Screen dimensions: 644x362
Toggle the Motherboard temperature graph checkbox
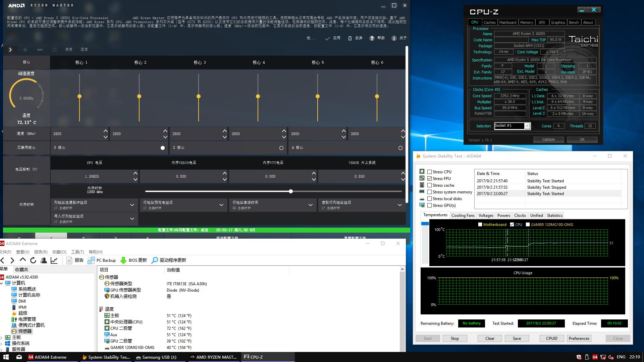(x=480, y=225)
